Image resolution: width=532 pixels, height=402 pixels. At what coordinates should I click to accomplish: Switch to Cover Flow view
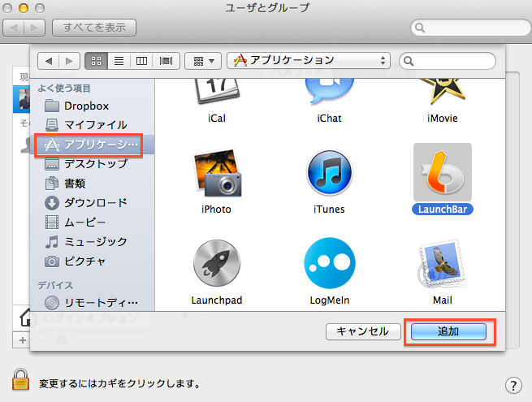point(166,61)
